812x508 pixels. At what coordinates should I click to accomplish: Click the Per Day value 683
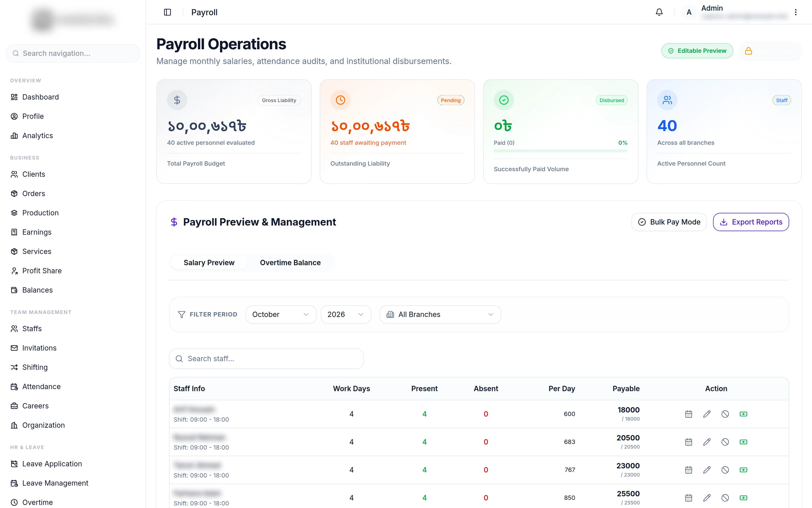(569, 442)
